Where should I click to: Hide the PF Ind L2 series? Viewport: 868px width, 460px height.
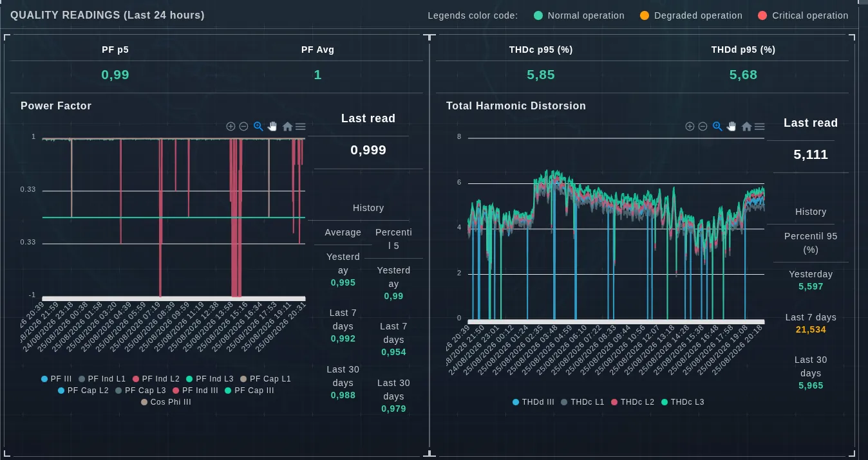(x=156, y=379)
